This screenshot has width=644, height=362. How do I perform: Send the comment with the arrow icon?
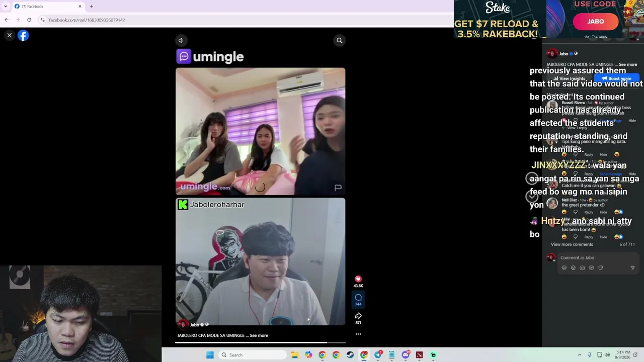pos(632,268)
